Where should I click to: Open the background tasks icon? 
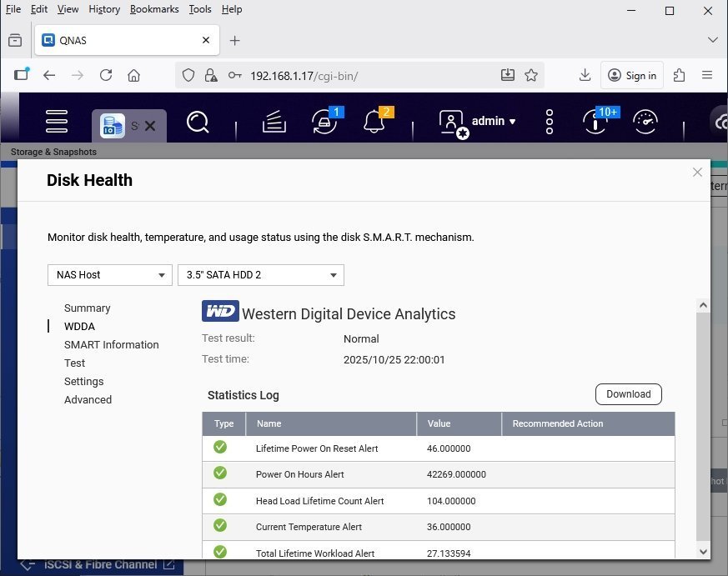[x=274, y=123]
